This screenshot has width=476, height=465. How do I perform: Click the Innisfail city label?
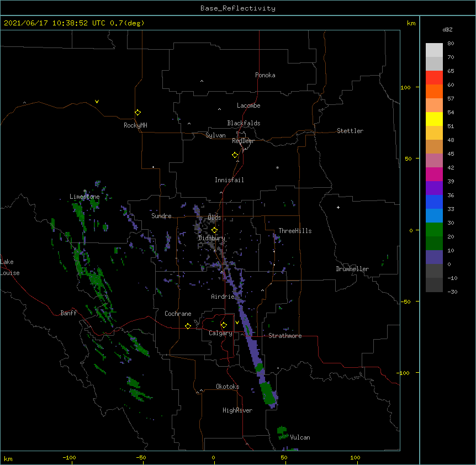[229, 180]
